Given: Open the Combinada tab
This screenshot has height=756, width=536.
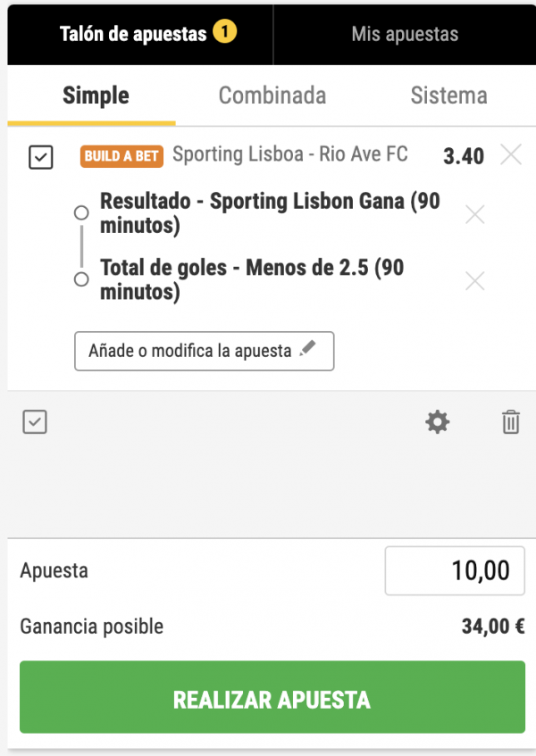Looking at the screenshot, I should (x=272, y=96).
